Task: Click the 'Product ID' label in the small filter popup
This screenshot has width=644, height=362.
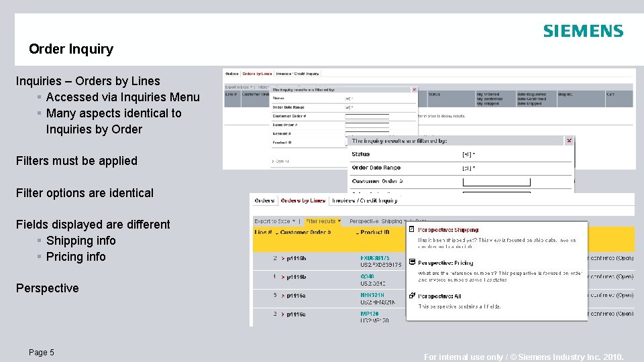Action: [282, 142]
